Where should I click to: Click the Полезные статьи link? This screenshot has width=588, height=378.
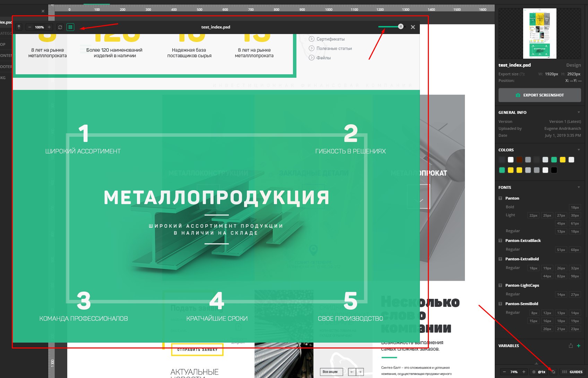(x=334, y=48)
